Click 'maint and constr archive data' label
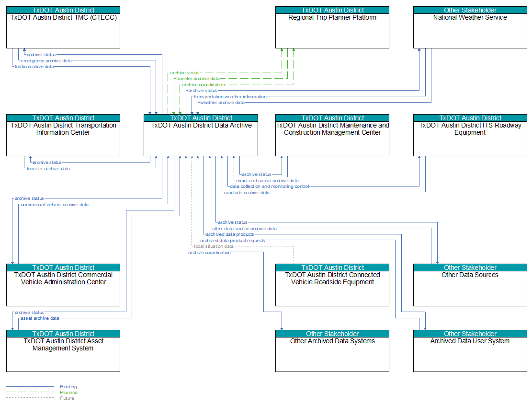This screenshot has height=407, width=532. click(x=267, y=181)
